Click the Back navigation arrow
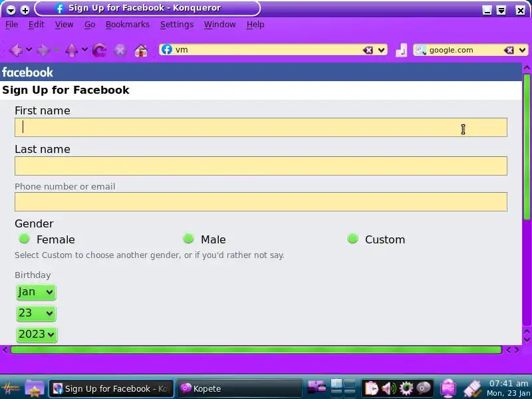The width and height of the screenshot is (532, 399). pos(15,51)
